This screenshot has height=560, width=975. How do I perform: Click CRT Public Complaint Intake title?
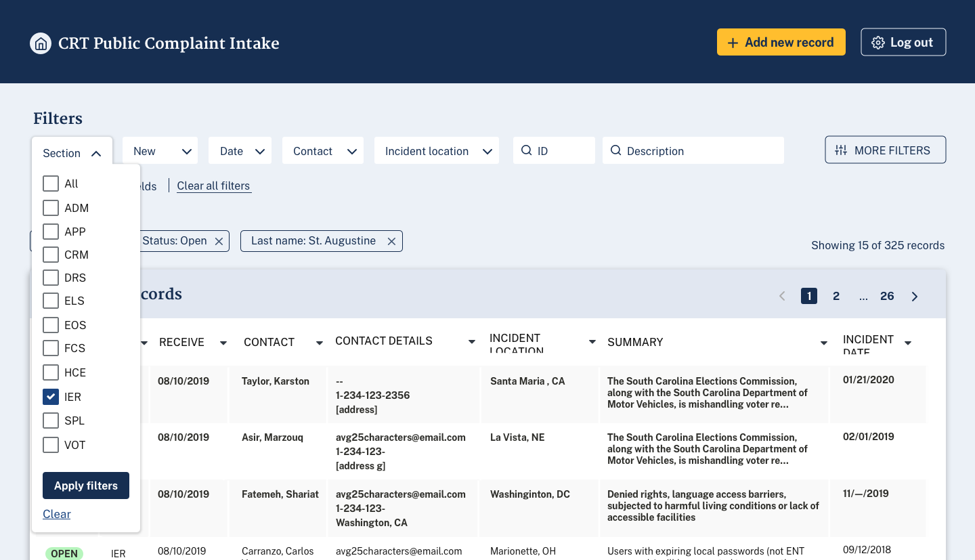click(169, 43)
